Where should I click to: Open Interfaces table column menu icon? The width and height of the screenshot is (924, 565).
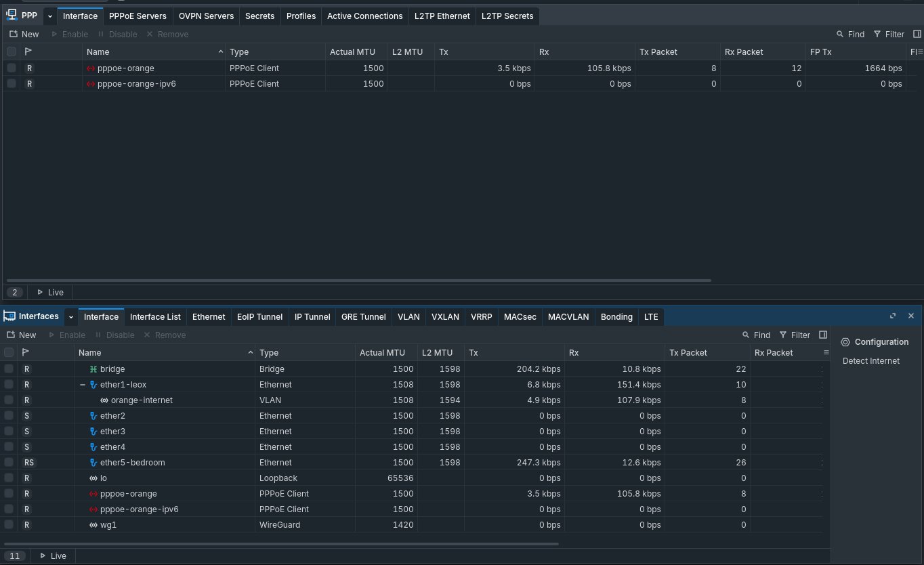pos(826,352)
